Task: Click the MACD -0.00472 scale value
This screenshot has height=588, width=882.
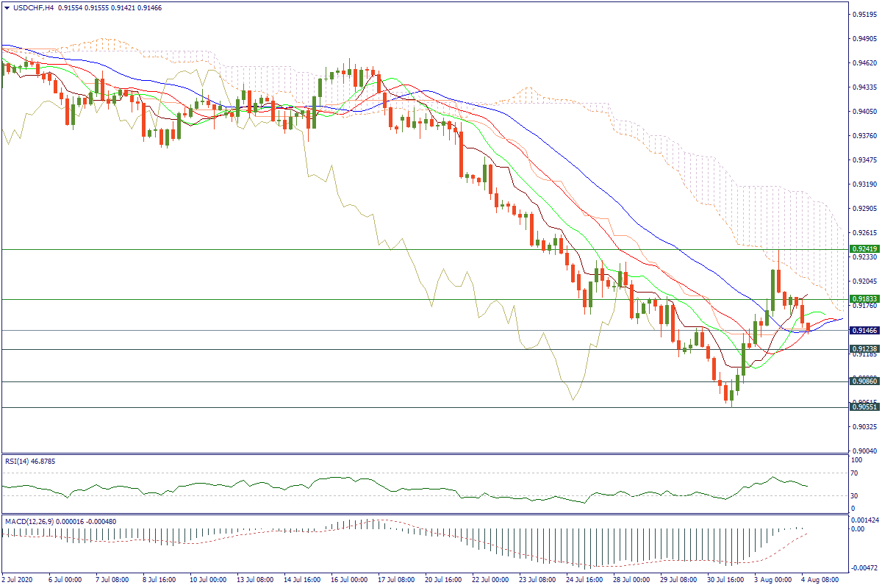Action: click(861, 567)
